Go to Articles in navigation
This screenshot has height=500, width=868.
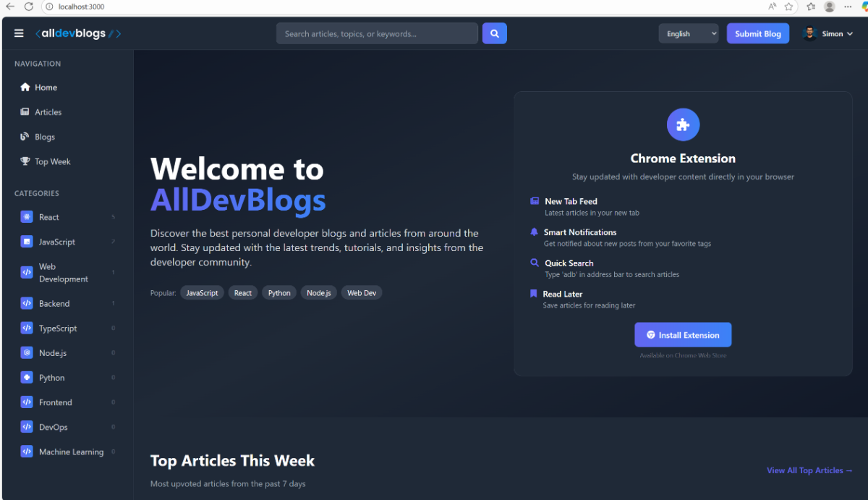click(x=48, y=112)
